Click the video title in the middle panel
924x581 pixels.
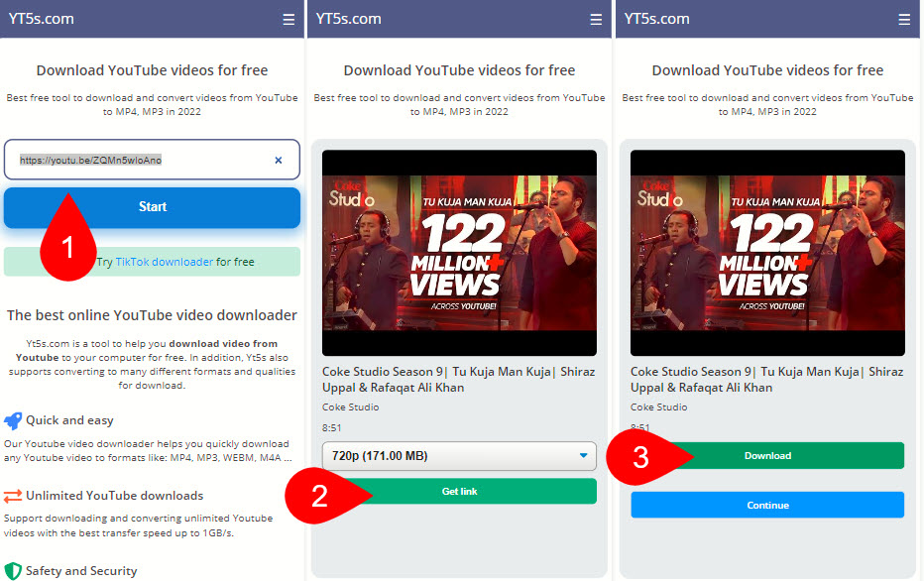(x=458, y=380)
